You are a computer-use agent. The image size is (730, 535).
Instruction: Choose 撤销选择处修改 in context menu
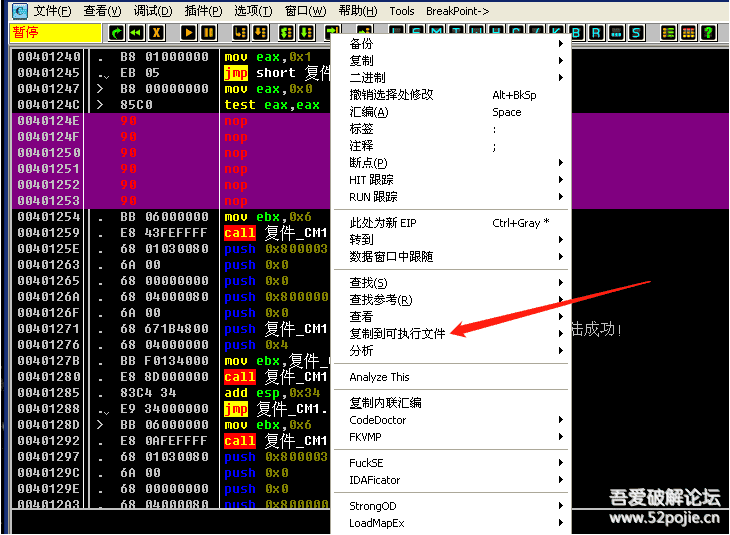391,95
